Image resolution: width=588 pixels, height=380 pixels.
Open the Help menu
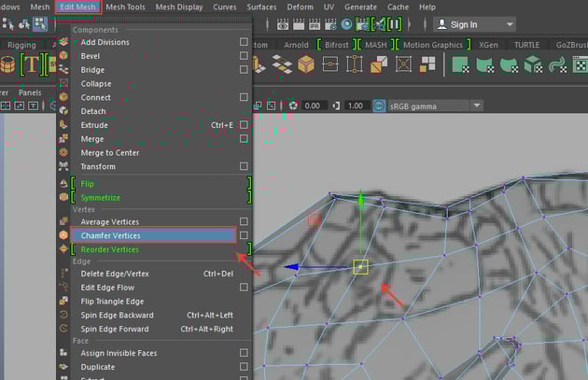pyautogui.click(x=427, y=7)
